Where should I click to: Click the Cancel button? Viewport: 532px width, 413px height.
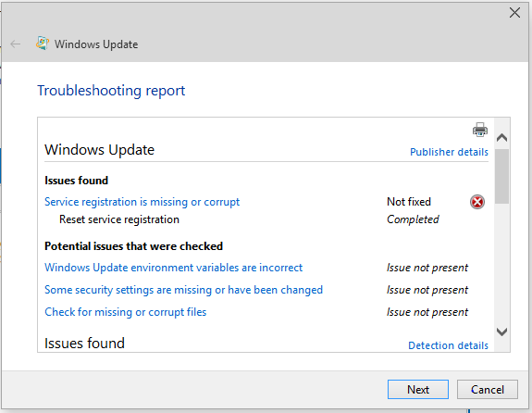click(488, 390)
